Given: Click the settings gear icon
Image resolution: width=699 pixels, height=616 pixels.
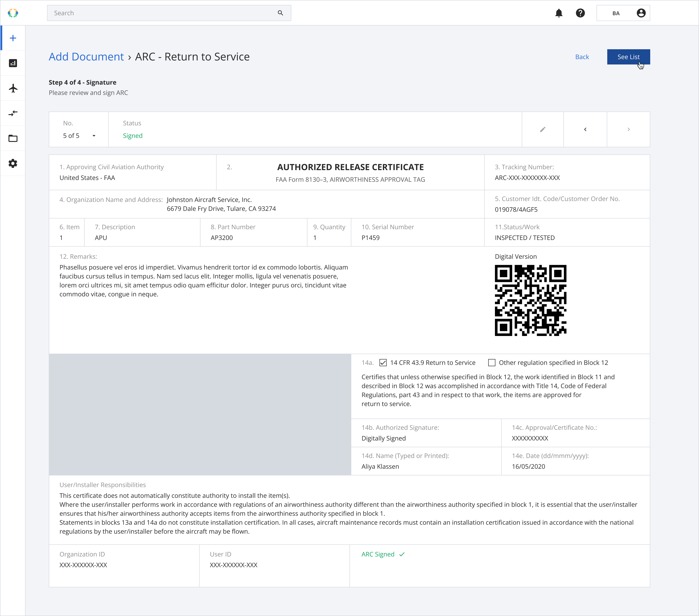Looking at the screenshot, I should click(x=13, y=164).
